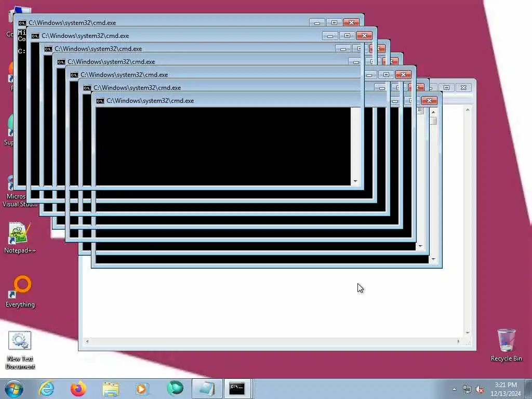Open the network tray icon
This screenshot has height=399, width=532.
[467, 390]
